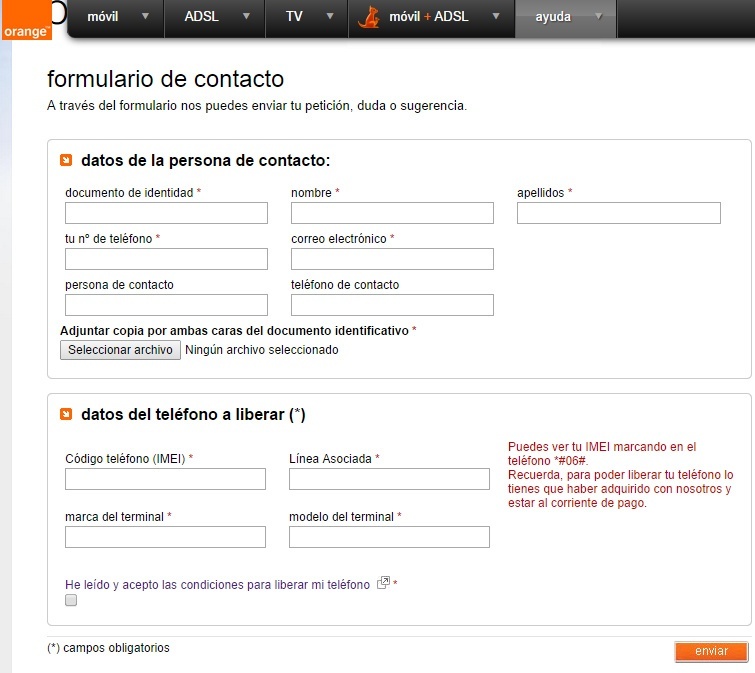Focus the documento de identidad field

click(x=166, y=213)
